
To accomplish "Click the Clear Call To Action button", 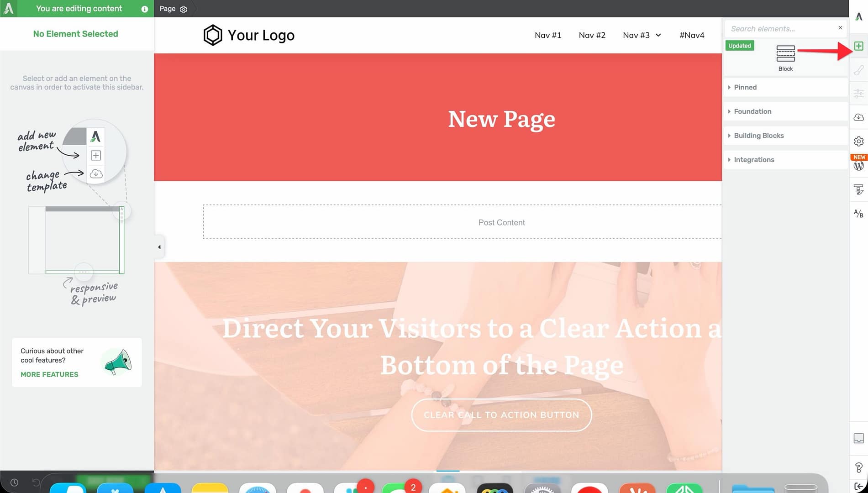I will [501, 415].
